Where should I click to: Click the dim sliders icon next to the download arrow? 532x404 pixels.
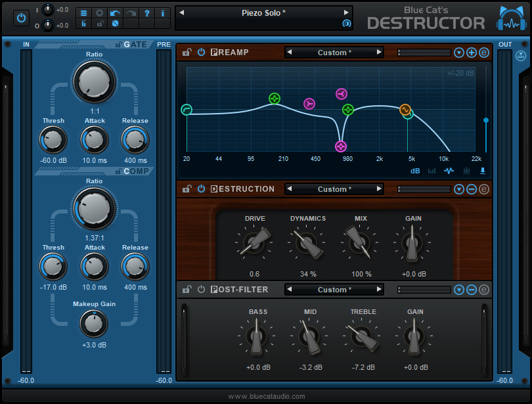tap(466, 171)
